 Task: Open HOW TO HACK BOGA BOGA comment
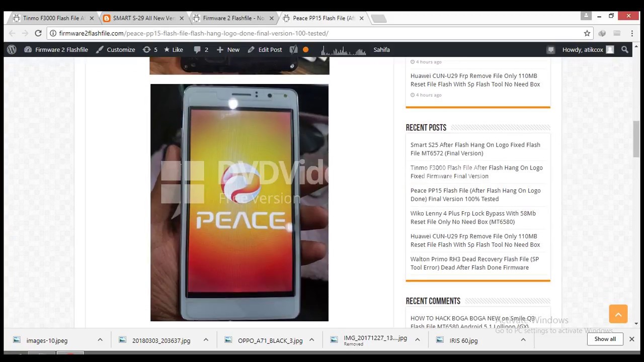[x=472, y=322]
